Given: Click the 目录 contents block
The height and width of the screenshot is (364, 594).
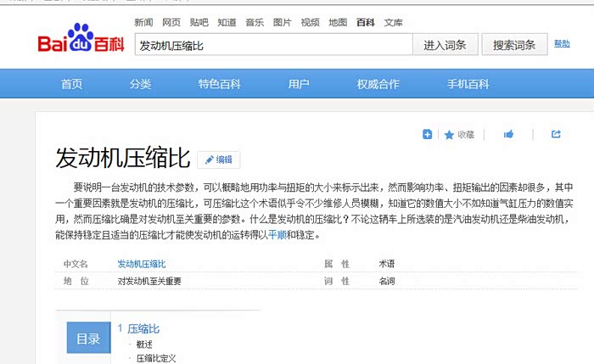Looking at the screenshot, I should 88,338.
